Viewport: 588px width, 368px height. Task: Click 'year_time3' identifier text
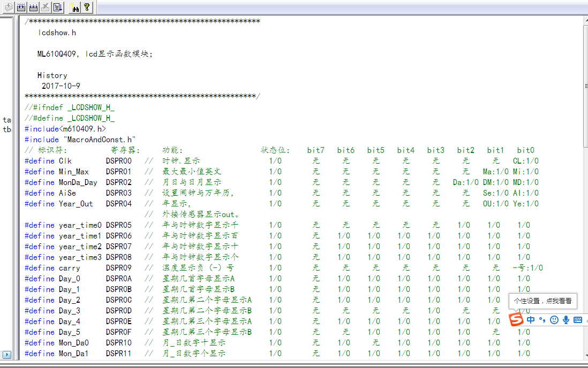coord(80,257)
